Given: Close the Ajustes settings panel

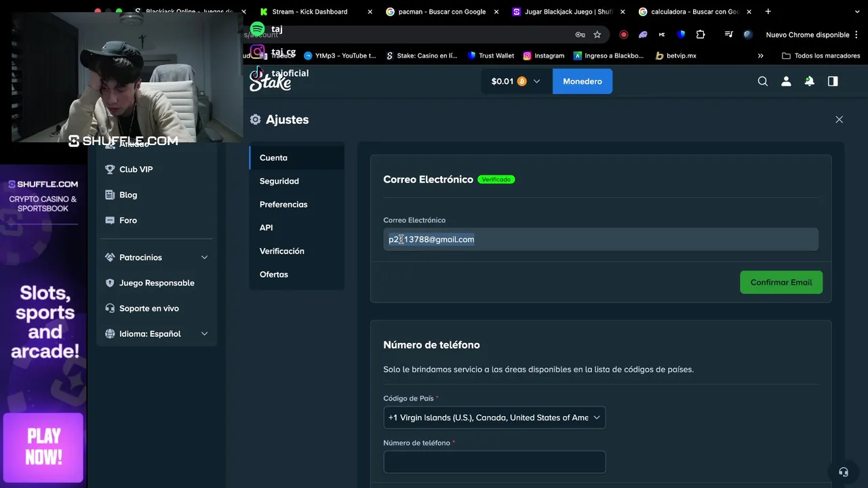Looking at the screenshot, I should [839, 119].
